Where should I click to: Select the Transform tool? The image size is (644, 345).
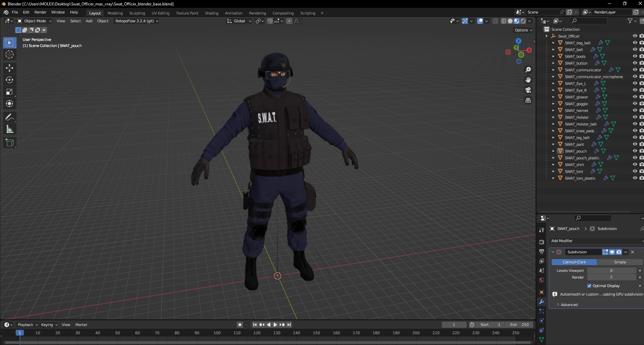coord(9,103)
